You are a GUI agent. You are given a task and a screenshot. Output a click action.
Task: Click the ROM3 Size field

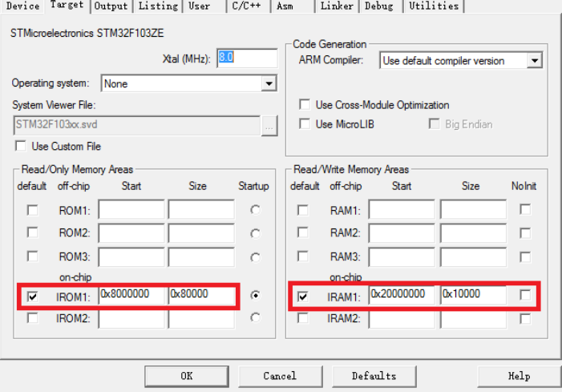tap(201, 257)
